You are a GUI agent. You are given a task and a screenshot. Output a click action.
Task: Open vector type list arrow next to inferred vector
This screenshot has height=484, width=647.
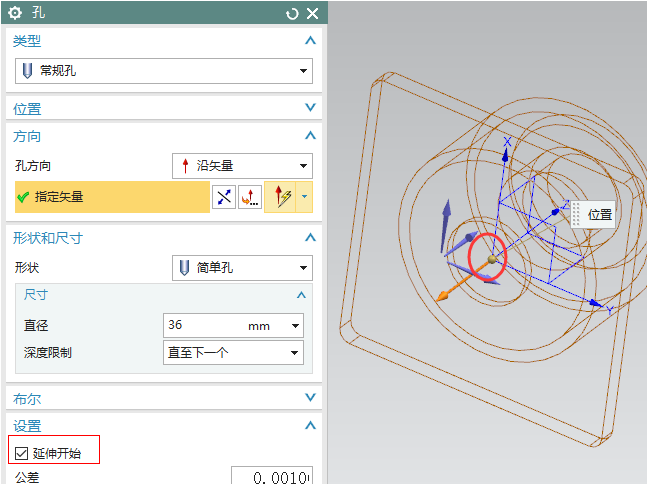[x=303, y=197]
